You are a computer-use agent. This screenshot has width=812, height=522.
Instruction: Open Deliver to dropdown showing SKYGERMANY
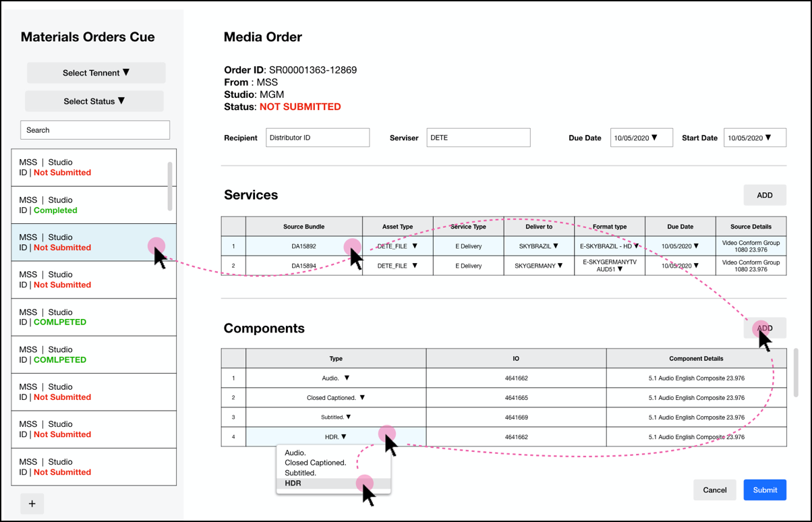pos(539,266)
